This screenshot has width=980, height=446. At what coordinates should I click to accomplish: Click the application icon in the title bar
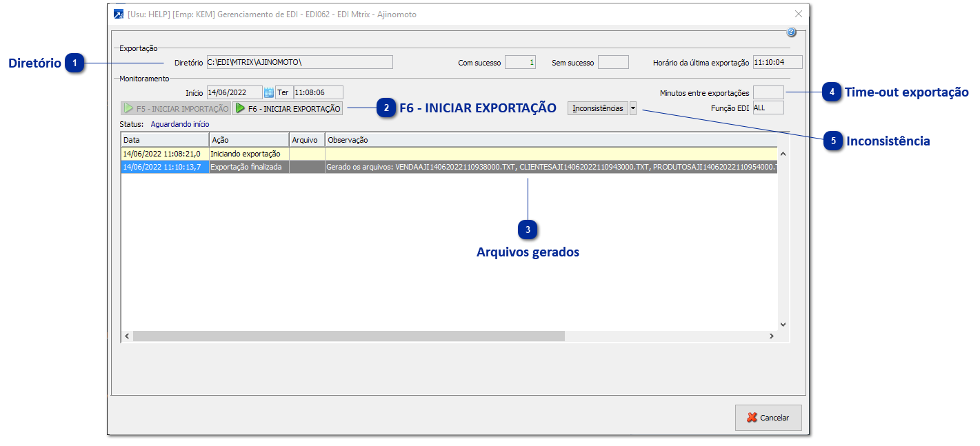pos(117,13)
